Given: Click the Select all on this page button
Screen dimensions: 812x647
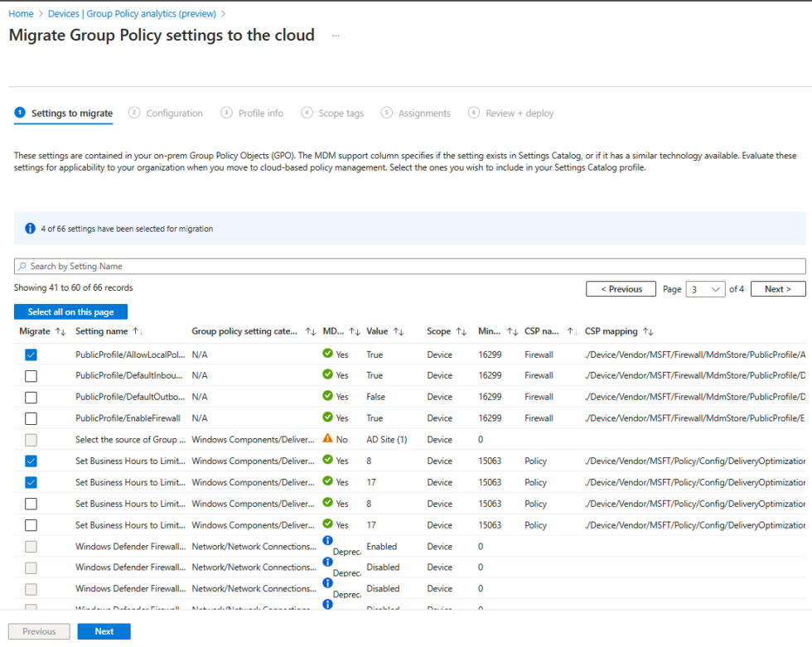Looking at the screenshot, I should [70, 311].
